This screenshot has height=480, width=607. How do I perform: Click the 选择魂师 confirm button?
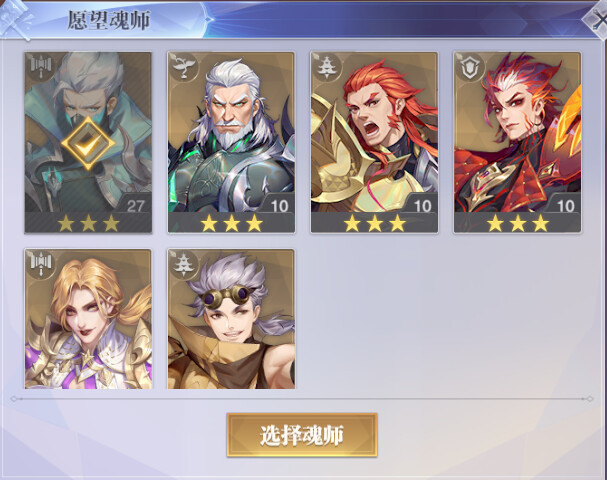302,435
